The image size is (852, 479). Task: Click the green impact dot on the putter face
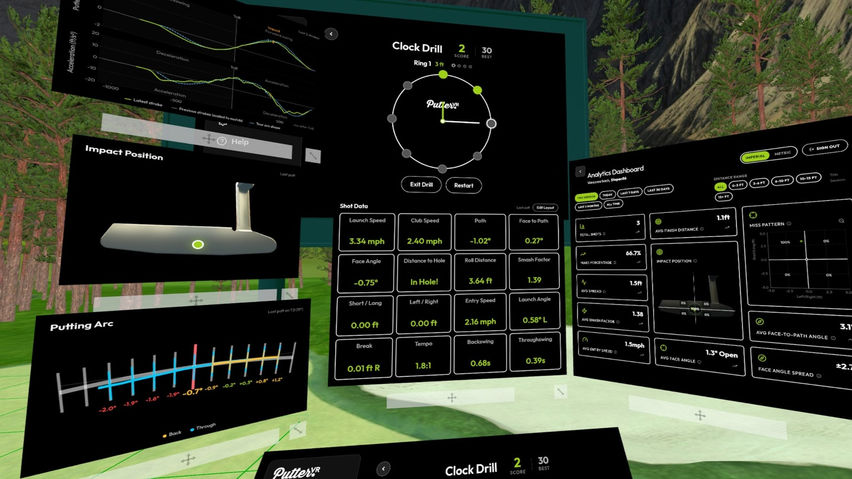[198, 244]
